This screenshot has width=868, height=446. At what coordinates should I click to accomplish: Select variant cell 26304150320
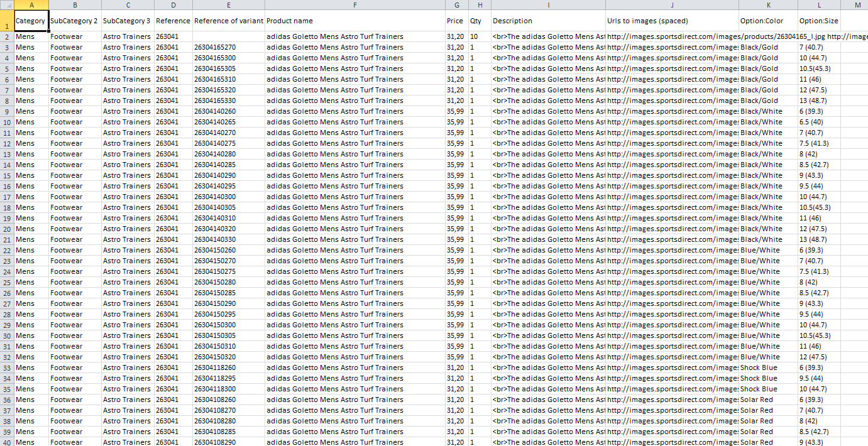(x=229, y=357)
